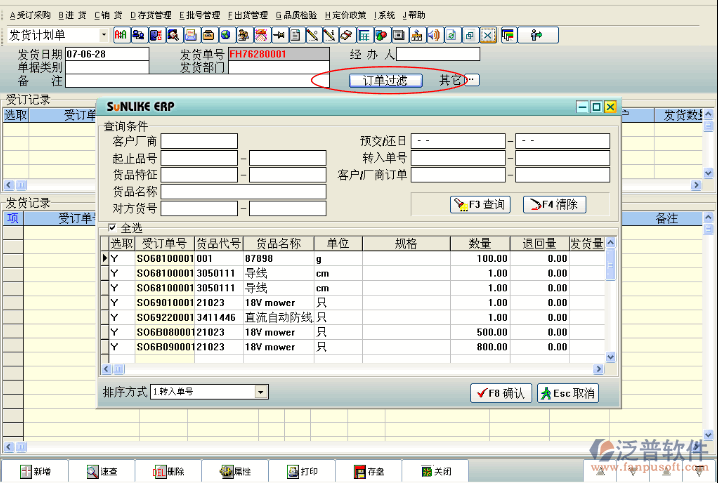Toggle the 全选 (Select all) checkbox

coord(112,228)
